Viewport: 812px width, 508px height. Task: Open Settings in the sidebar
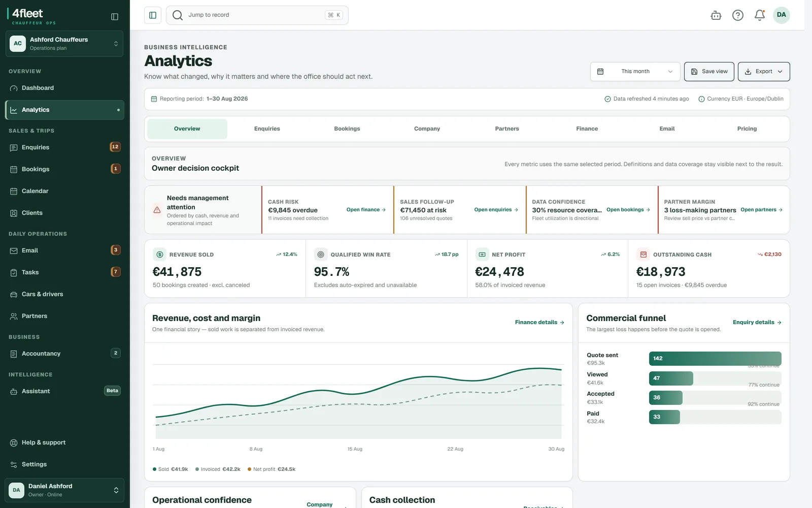click(x=64, y=464)
